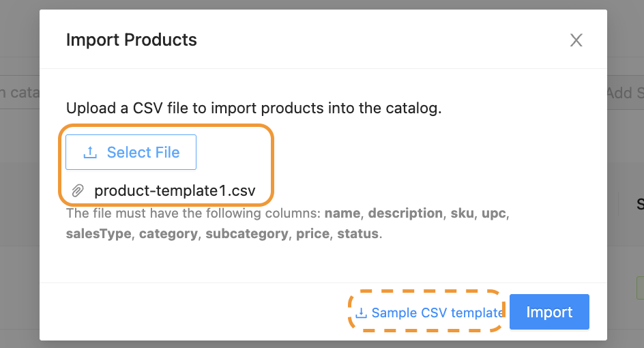Click the upload arrow icon in Select File
This screenshot has height=348, width=644.
tap(90, 153)
